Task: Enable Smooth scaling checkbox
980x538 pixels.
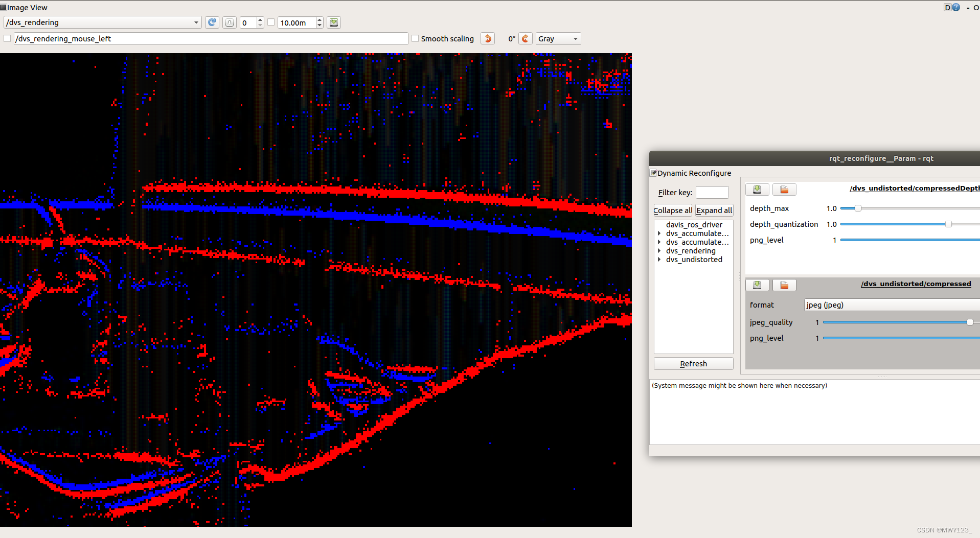Action: pos(416,39)
